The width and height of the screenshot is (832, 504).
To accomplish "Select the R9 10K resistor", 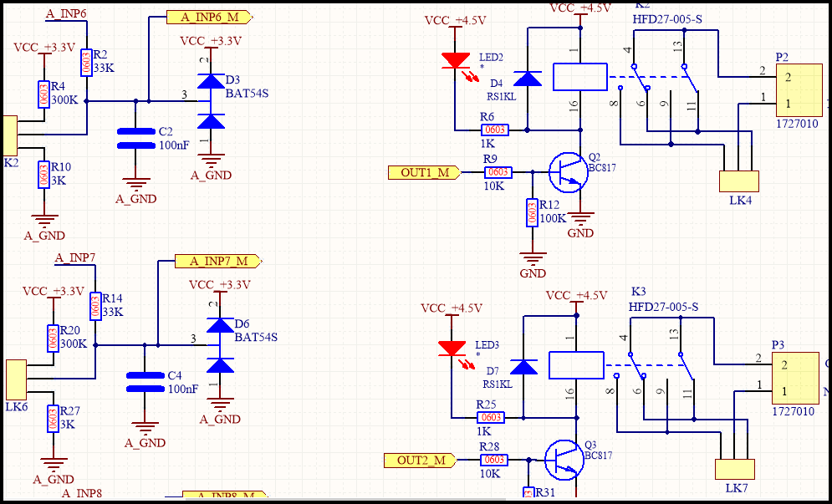I will pyautogui.click(x=498, y=172).
